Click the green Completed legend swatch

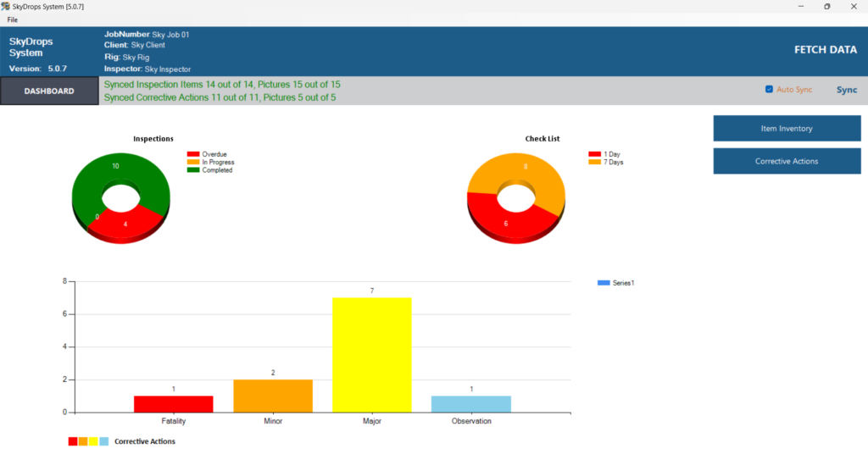click(193, 169)
